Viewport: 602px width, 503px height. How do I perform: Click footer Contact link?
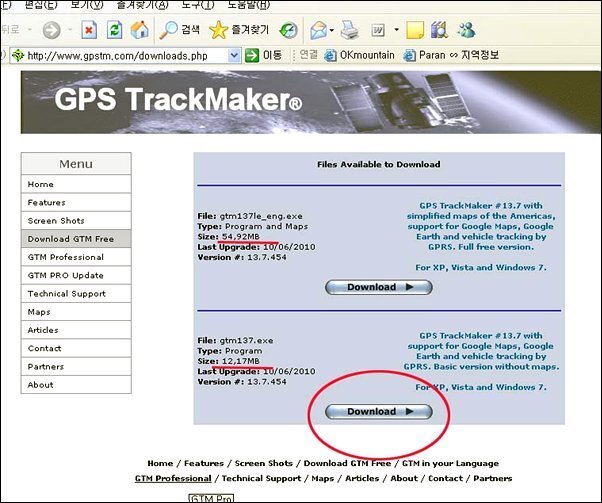pyautogui.click(x=445, y=478)
